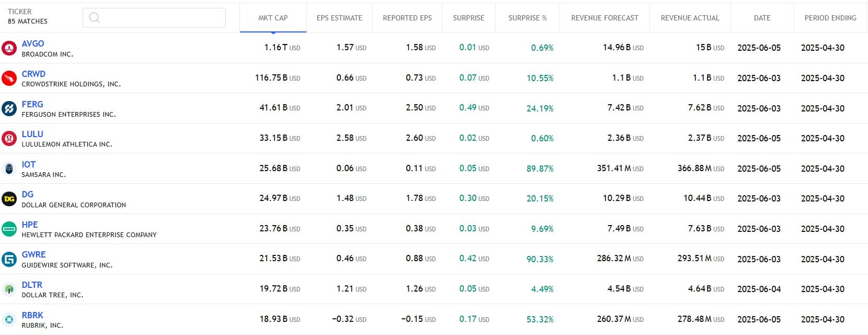
Task: Click Guidewire's 0.42 surprise value
Action: 474,259
